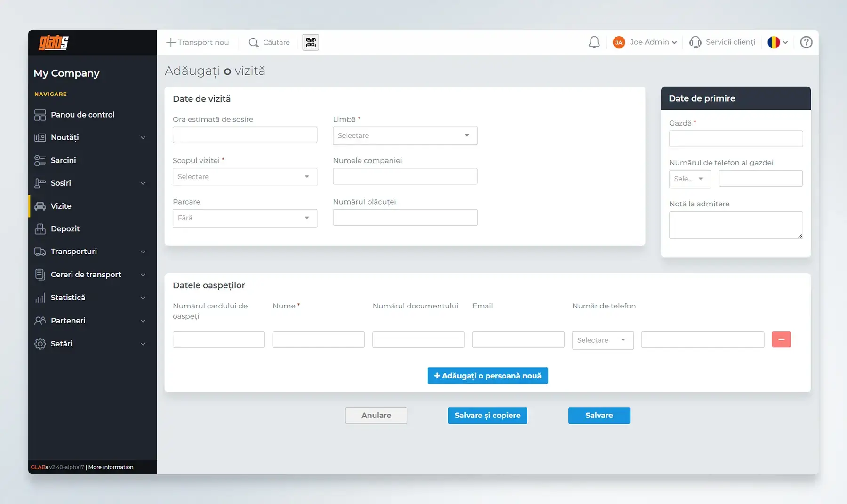Screen dimensions: 847x504
Task: Open the Scopul vizitei dropdown
Action: [x=245, y=177]
